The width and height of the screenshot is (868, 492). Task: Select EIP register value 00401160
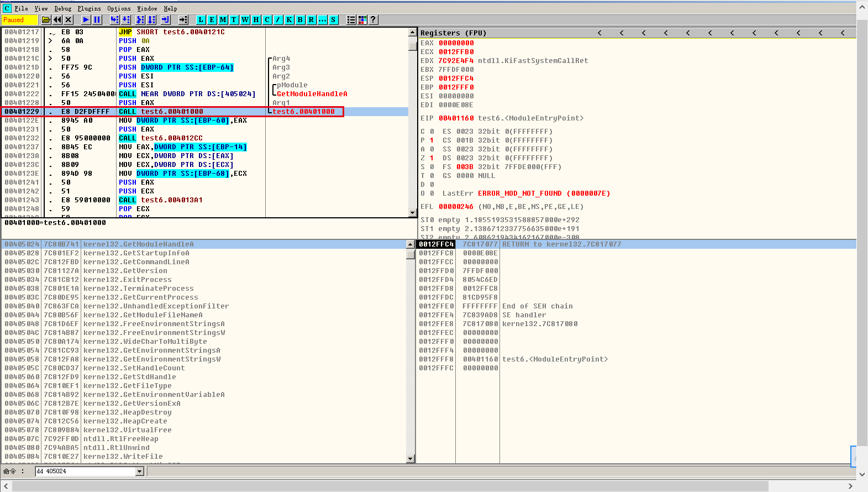coord(456,118)
